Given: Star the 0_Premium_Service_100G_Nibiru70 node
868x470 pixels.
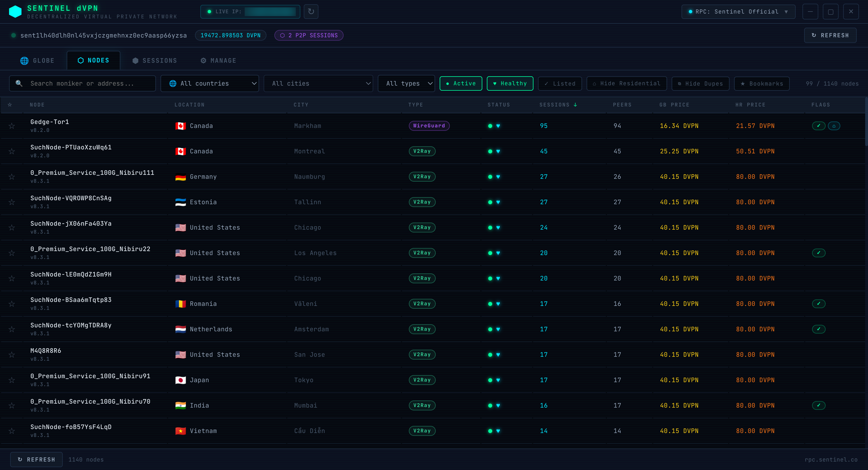Looking at the screenshot, I should click(12, 406).
